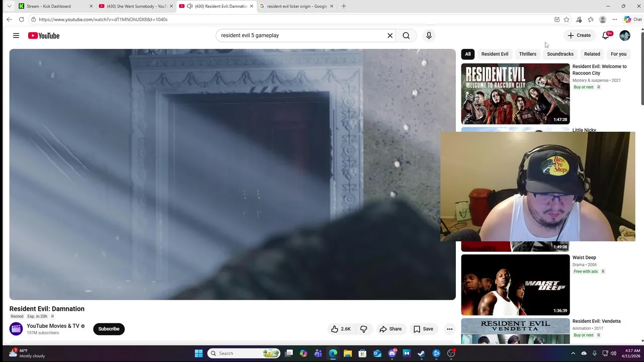Screen dimensions: 644x362
Task: Open the weather widget Mostly cloudy
Action: pos(28,353)
